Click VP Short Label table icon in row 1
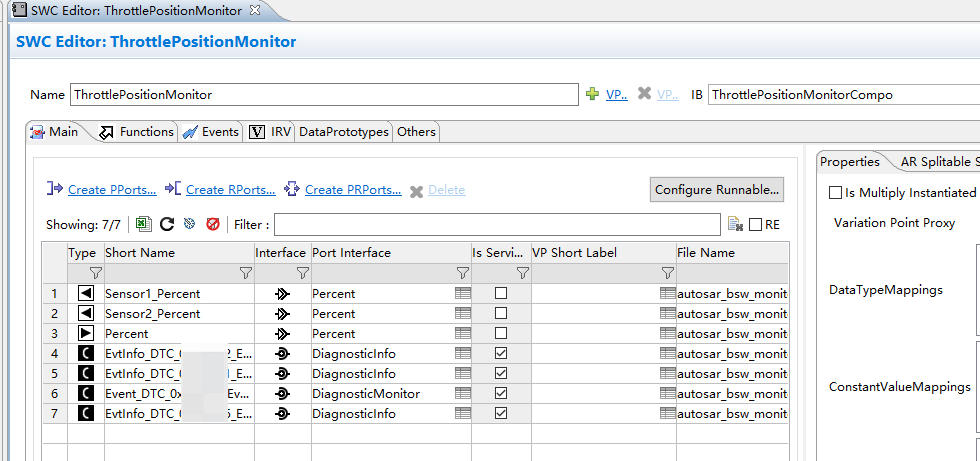Viewport: 980px width, 461px height. 668,293
